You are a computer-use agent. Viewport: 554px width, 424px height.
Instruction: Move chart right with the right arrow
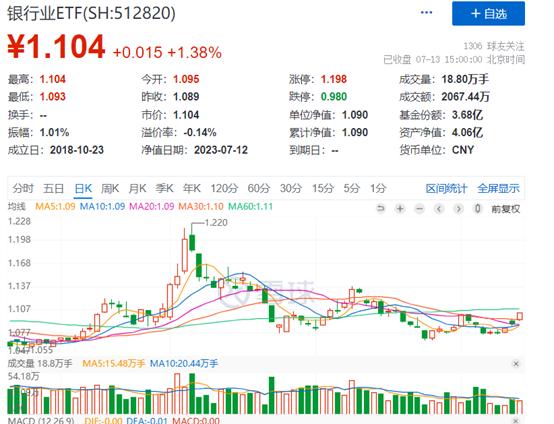coord(458,209)
